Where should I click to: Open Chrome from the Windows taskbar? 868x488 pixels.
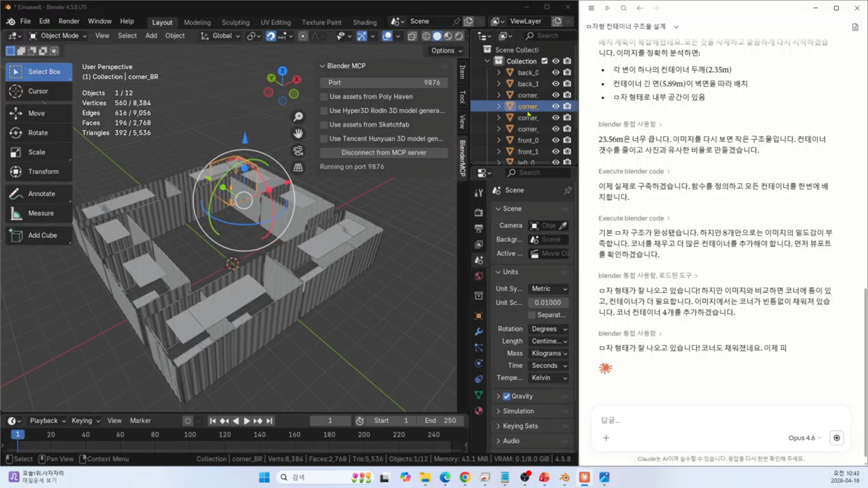point(465,477)
